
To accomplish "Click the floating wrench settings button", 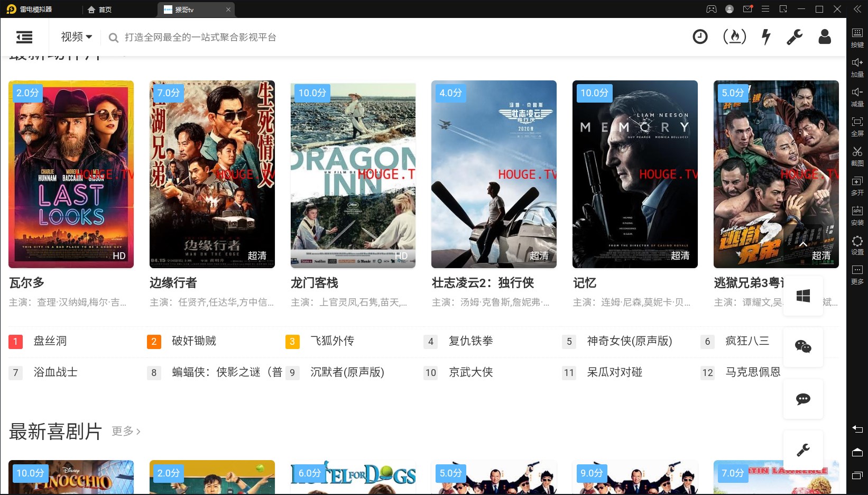I will coord(803,450).
